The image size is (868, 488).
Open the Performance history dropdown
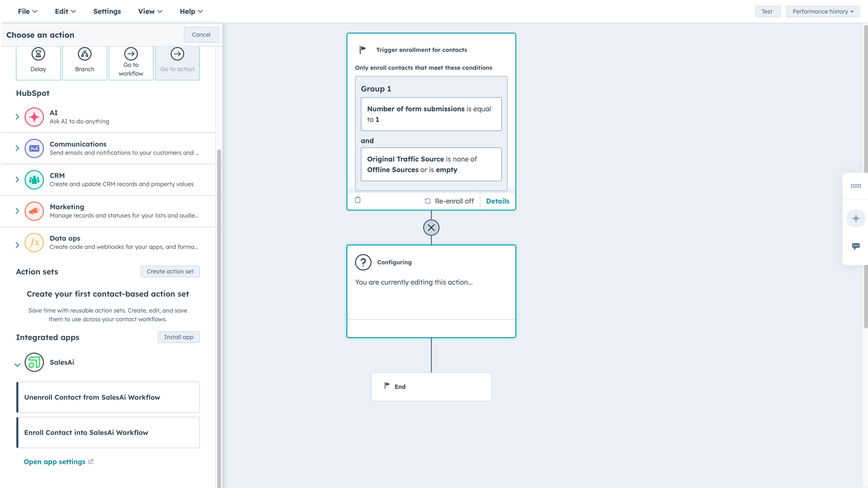[823, 11]
